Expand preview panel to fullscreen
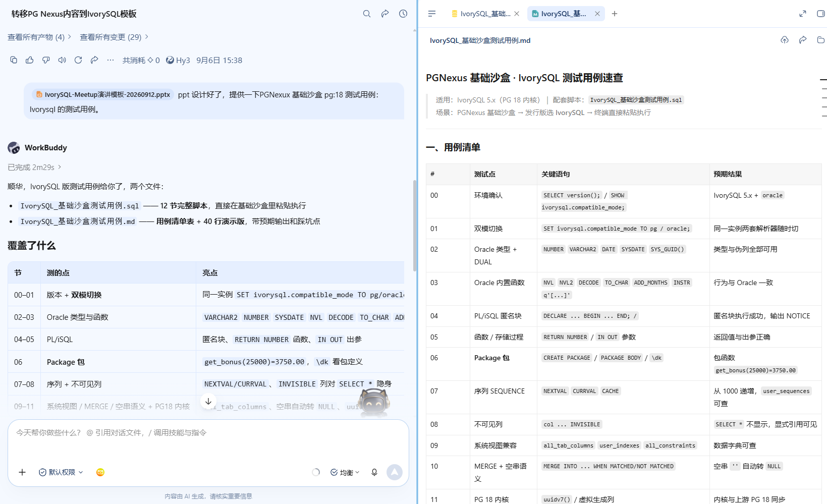This screenshot has height=504, width=827. point(803,14)
